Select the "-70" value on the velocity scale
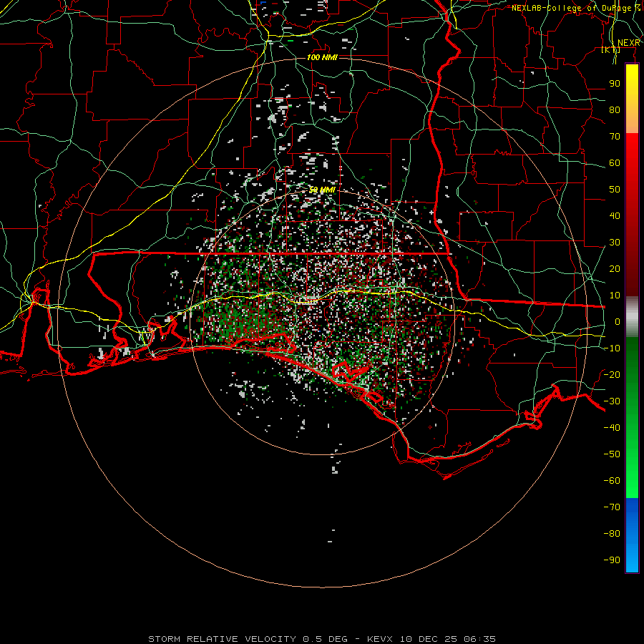The width and height of the screenshot is (644, 644). coord(612,507)
